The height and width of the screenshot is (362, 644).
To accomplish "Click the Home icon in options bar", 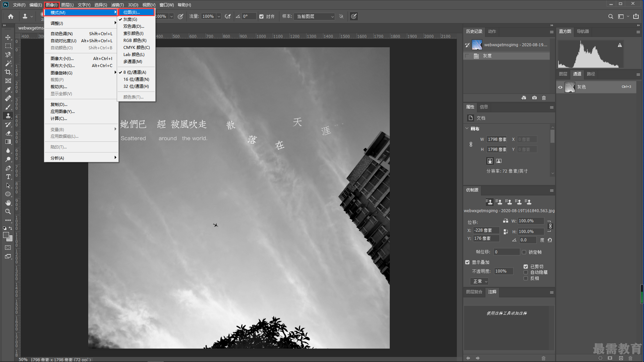I will tap(11, 16).
